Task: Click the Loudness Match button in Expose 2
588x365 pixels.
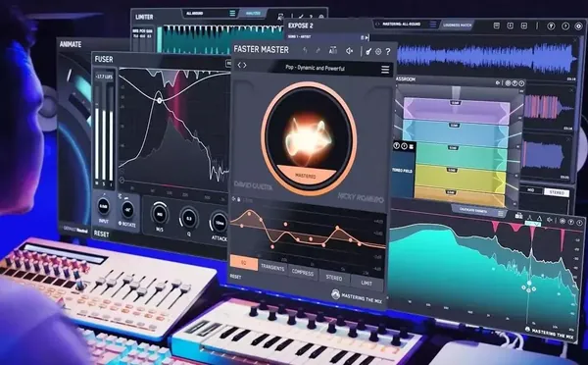Action: point(457,26)
